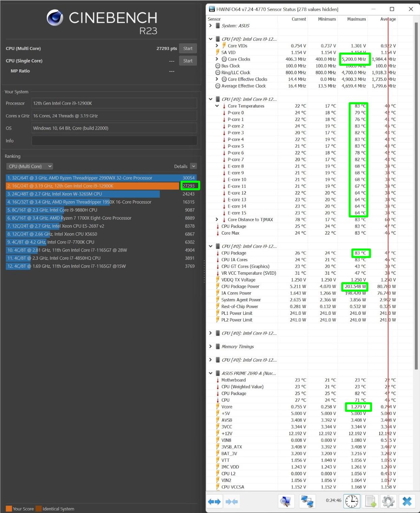Image resolution: width=420 pixels, height=513 pixels.
Task: Start the CPU Single Core benchmark
Action: pyautogui.click(x=187, y=61)
